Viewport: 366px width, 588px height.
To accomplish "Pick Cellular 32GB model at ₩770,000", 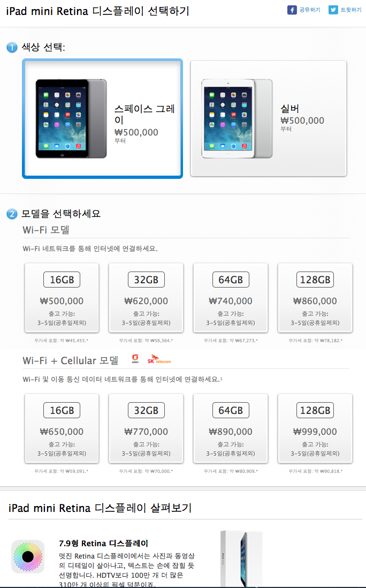I will point(146,428).
